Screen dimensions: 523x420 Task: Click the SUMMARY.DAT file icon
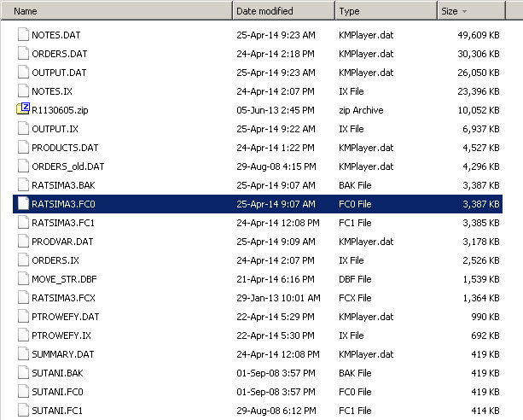click(x=23, y=354)
